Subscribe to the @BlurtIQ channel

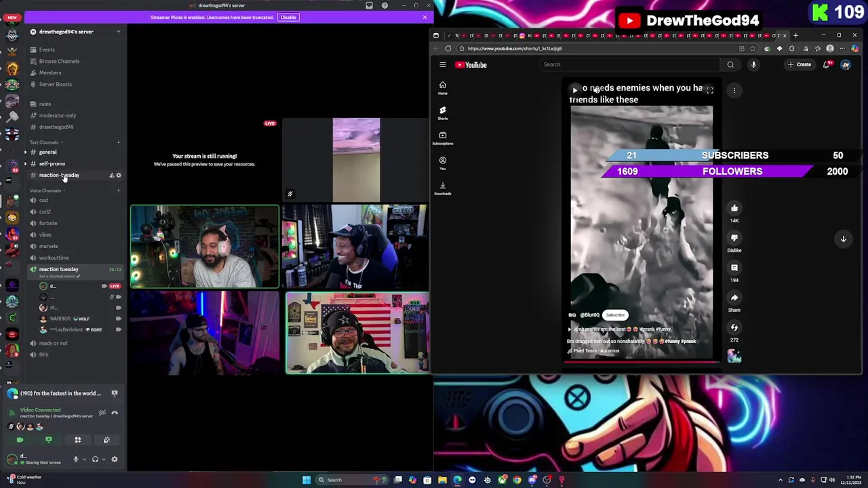point(615,315)
